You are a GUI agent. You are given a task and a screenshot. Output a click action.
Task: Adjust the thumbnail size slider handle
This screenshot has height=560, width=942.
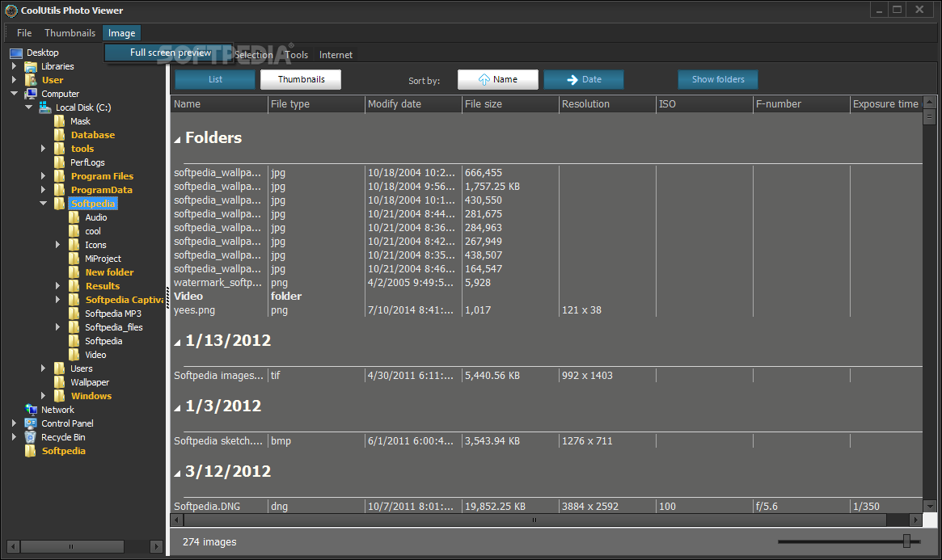tap(906, 541)
